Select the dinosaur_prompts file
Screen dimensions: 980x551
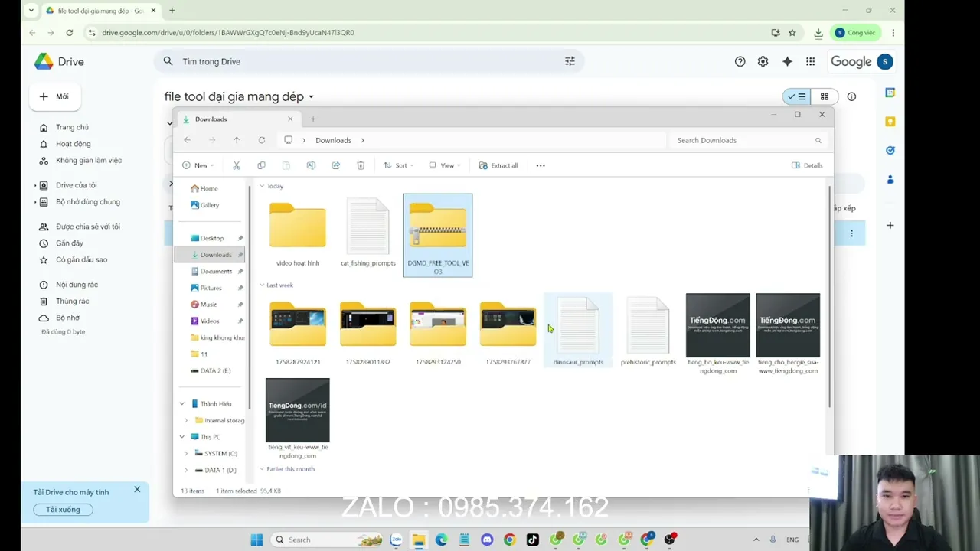click(x=578, y=331)
